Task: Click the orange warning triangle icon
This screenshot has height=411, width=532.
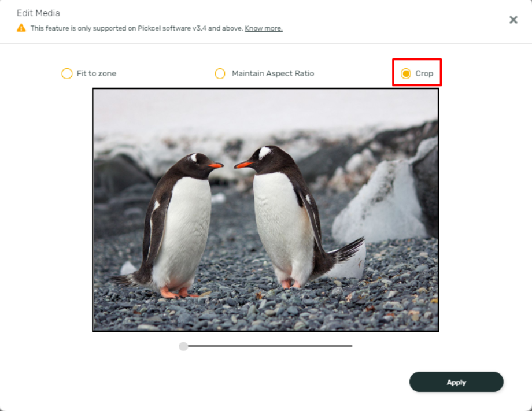Action: pyautogui.click(x=21, y=28)
